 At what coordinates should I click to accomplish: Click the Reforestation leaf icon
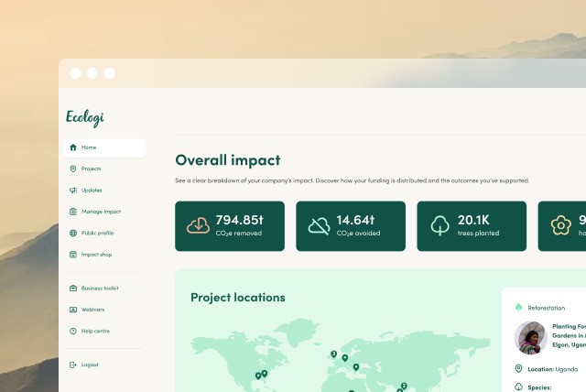tap(519, 307)
